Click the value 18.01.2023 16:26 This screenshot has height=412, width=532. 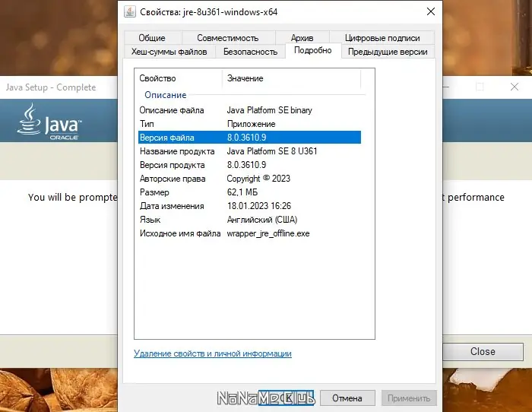[259, 206]
